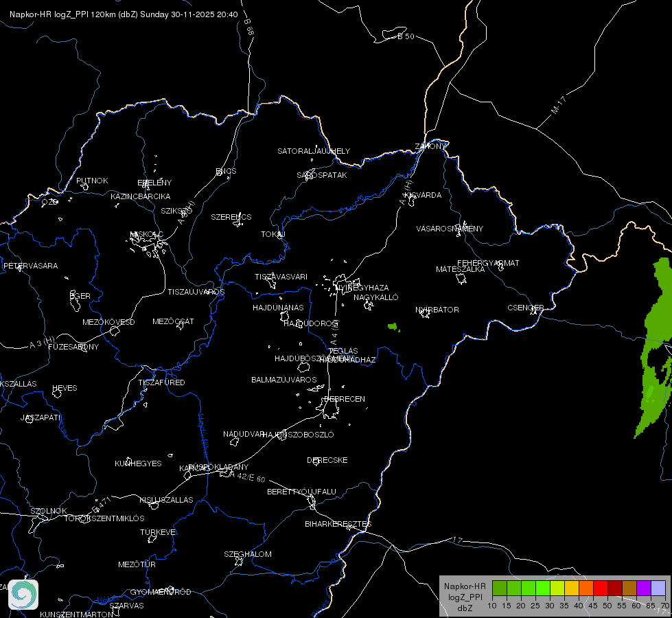The image size is (672, 618).
Task: Click the FÜZESABONY label
Action: point(73,347)
